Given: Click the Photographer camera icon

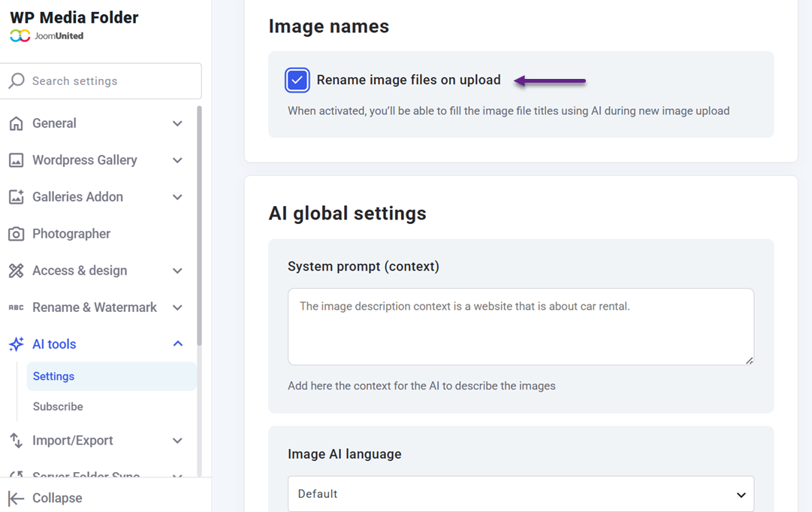Looking at the screenshot, I should (16, 234).
